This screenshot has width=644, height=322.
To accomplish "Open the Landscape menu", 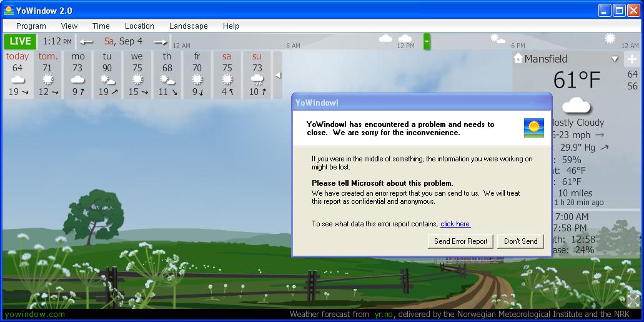I will [189, 26].
